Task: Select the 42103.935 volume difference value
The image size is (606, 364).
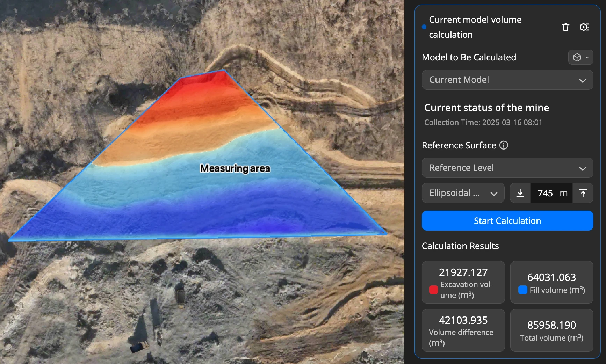Action: pyautogui.click(x=463, y=320)
